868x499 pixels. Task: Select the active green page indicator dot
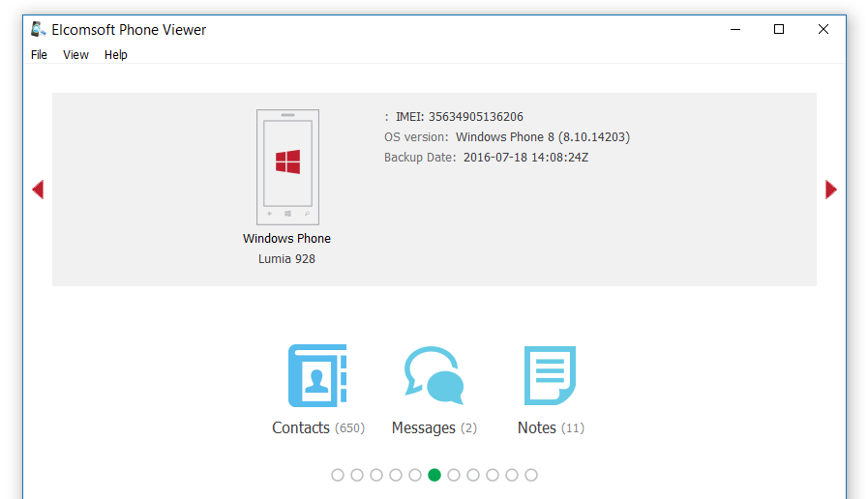point(434,475)
